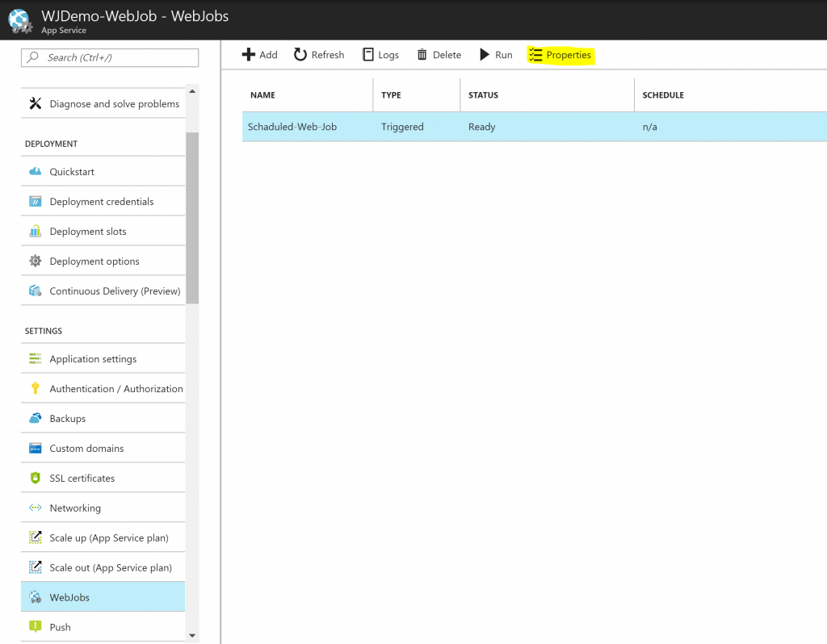This screenshot has width=827, height=644.
Task: Click the sidebar scroll up arrow
Action: click(x=192, y=91)
